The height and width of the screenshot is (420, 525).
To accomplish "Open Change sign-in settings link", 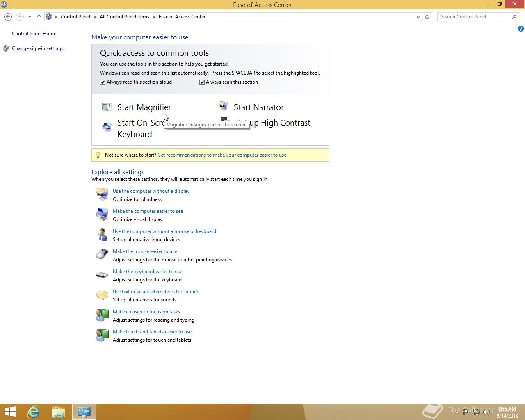I will [37, 48].
